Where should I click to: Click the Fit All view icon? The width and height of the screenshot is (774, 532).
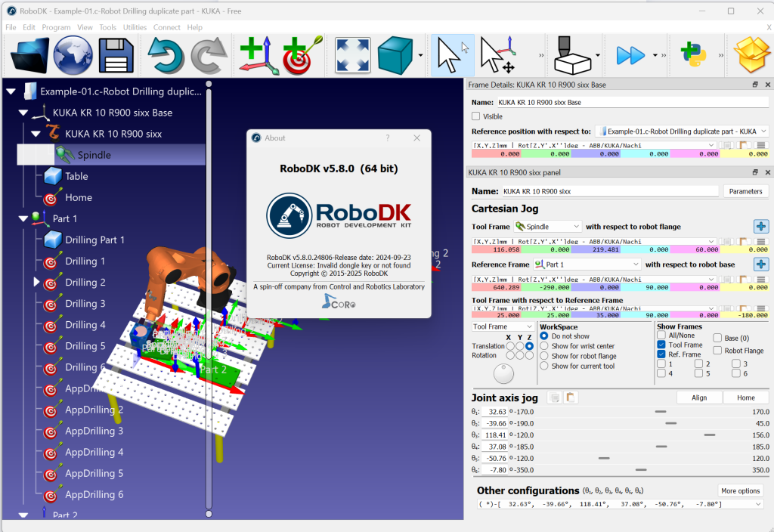(x=352, y=55)
